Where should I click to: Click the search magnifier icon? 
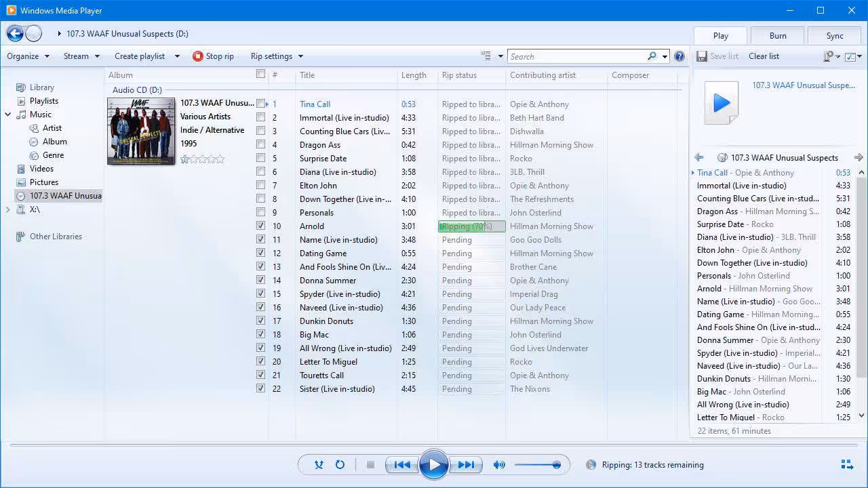(652, 56)
